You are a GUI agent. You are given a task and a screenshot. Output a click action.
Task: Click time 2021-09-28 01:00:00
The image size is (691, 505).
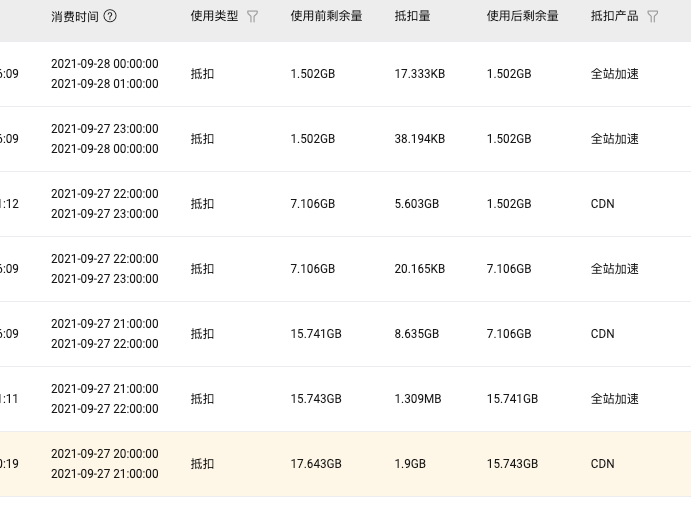105,84
